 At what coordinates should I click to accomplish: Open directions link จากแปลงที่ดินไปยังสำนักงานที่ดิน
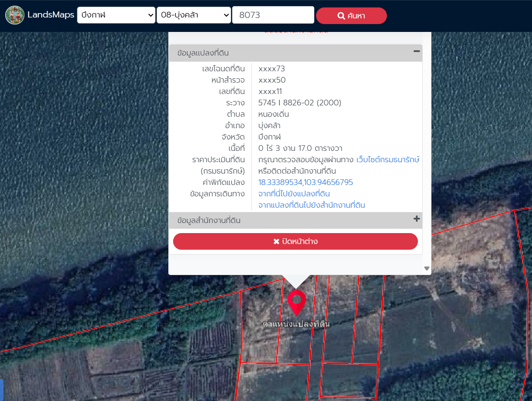[311, 205]
